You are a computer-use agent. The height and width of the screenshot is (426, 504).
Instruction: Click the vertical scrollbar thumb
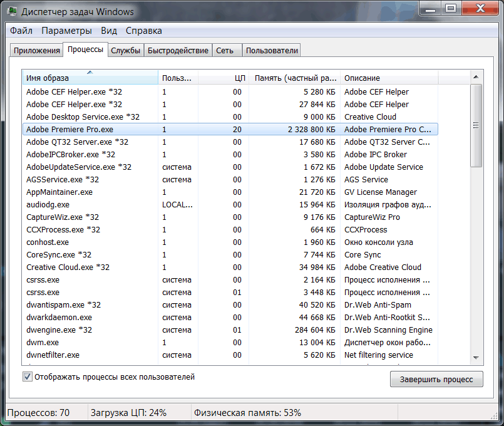coord(476,125)
